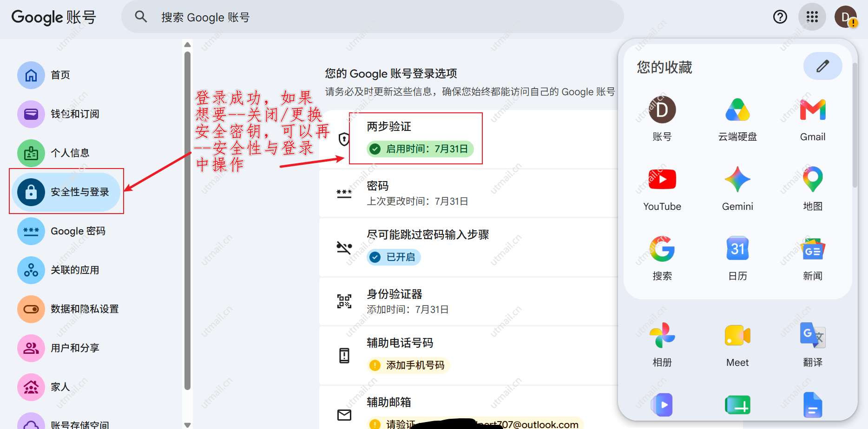Focus the 搜索 Google 账号 search field

[x=373, y=17]
